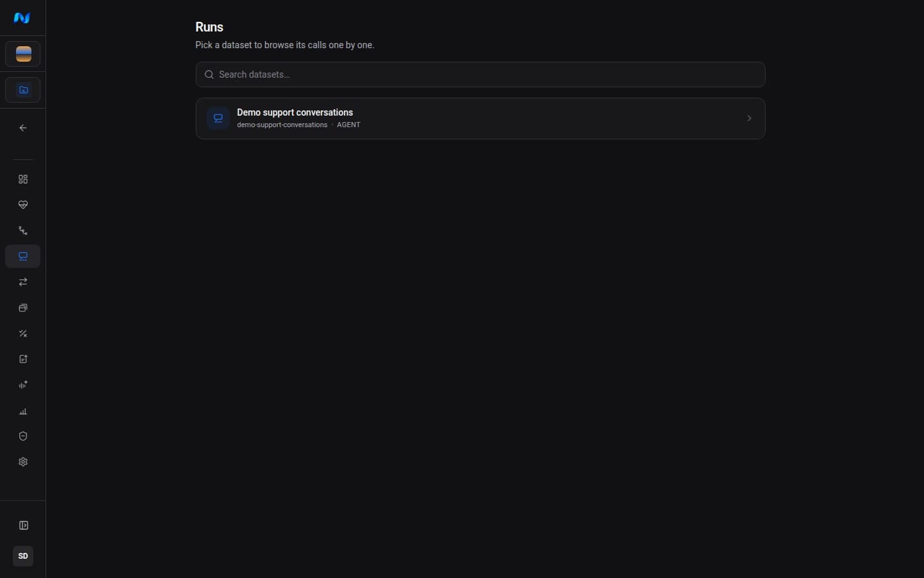Click the AGENT type label
Viewport: 924px width, 578px height.
(348, 125)
